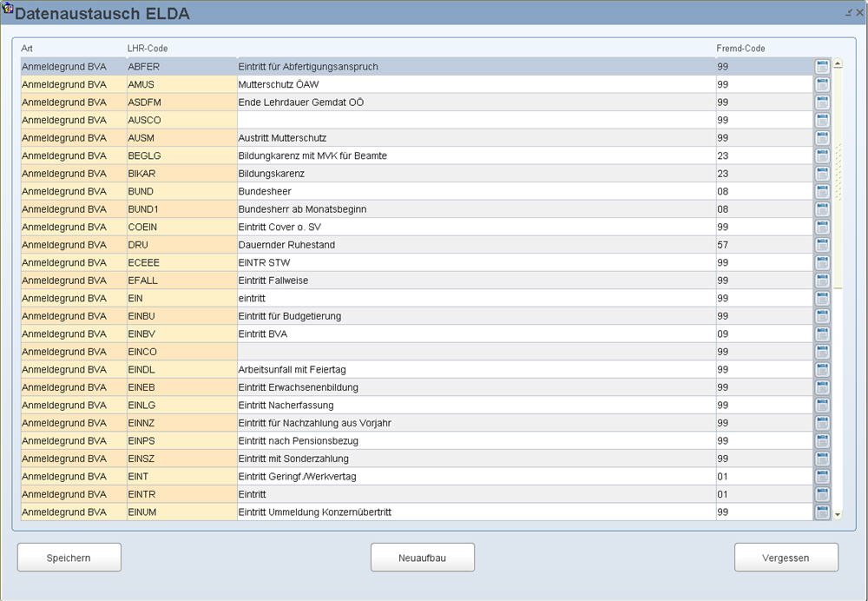Select 'Eintritt für Budgetierung' description
The width and height of the screenshot is (868, 601).
[x=476, y=316]
